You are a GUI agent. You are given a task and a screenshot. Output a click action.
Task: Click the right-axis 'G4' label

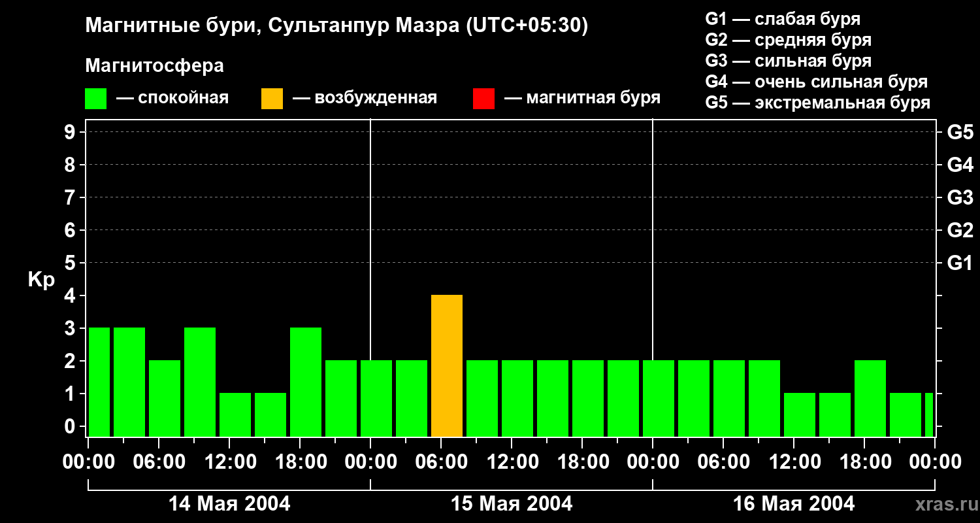pos(960,165)
